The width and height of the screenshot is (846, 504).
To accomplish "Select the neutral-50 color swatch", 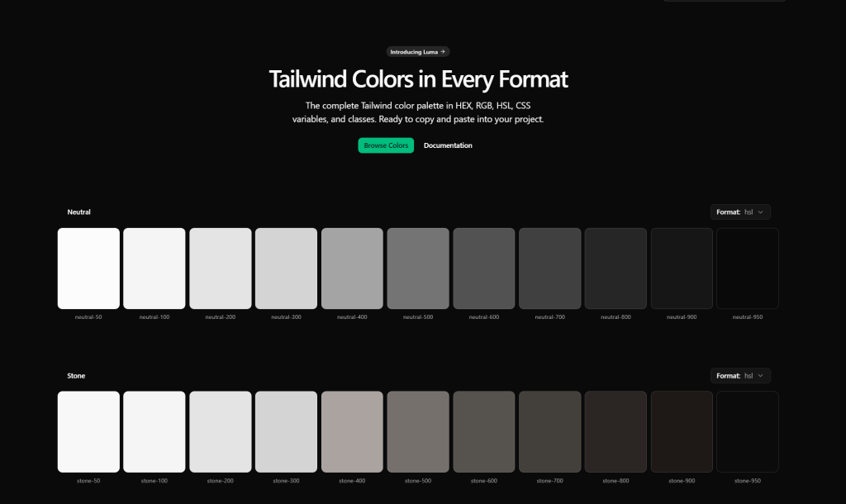I will point(88,268).
